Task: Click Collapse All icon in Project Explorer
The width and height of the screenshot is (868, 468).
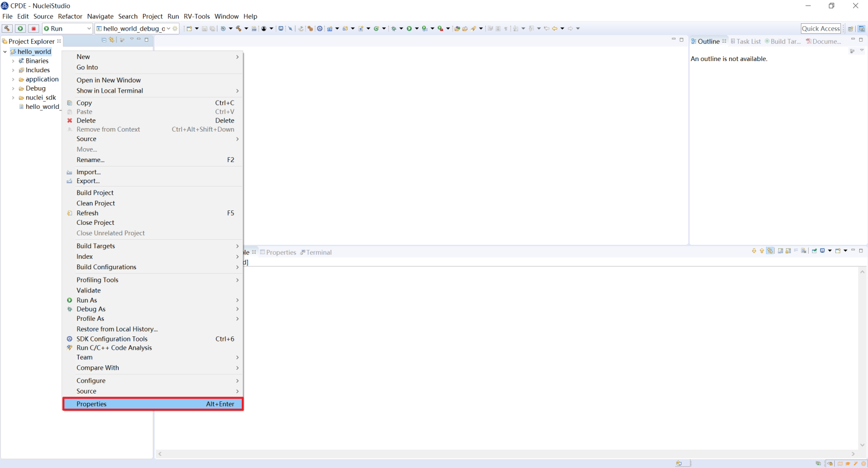Action: [104, 40]
